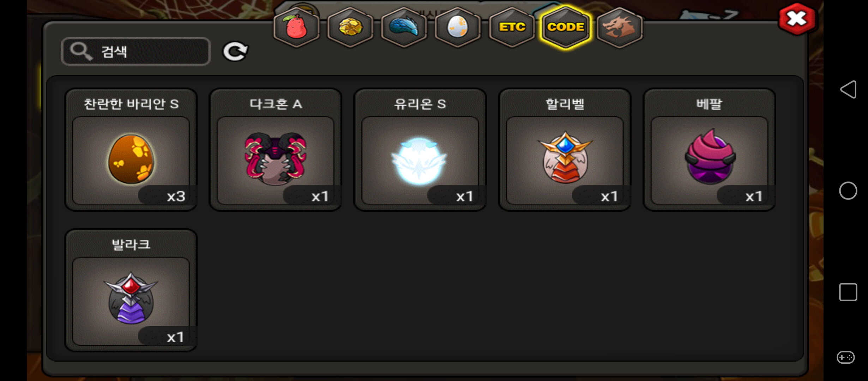Viewport: 868px width, 381px height.
Task: Open the dragon head category tab
Action: pyautogui.click(x=620, y=27)
